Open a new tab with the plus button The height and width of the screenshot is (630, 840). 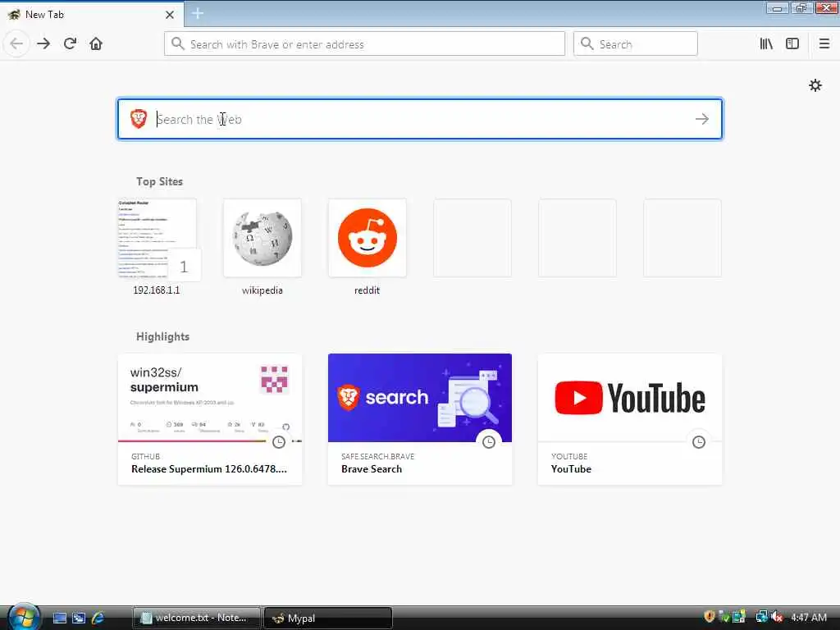[197, 13]
